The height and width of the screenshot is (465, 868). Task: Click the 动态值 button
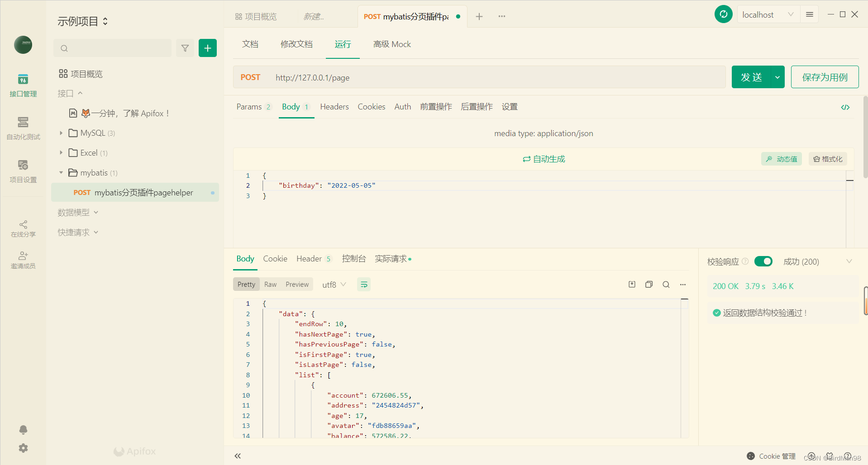(x=782, y=159)
